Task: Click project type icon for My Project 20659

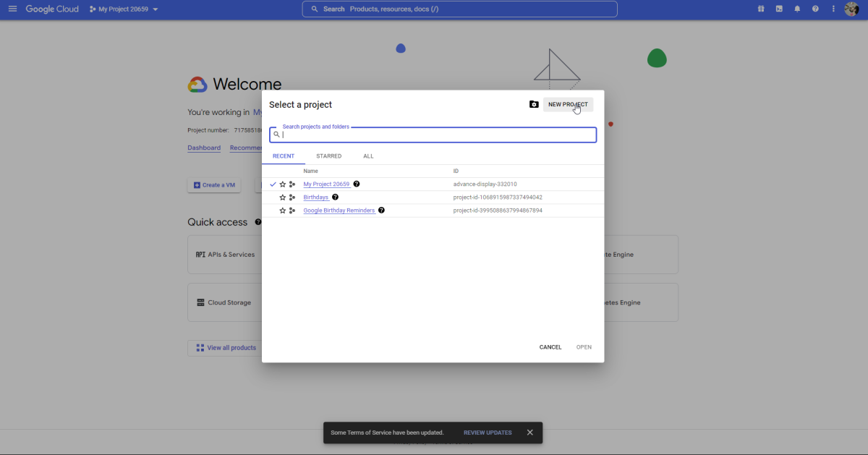Action: coord(292,184)
